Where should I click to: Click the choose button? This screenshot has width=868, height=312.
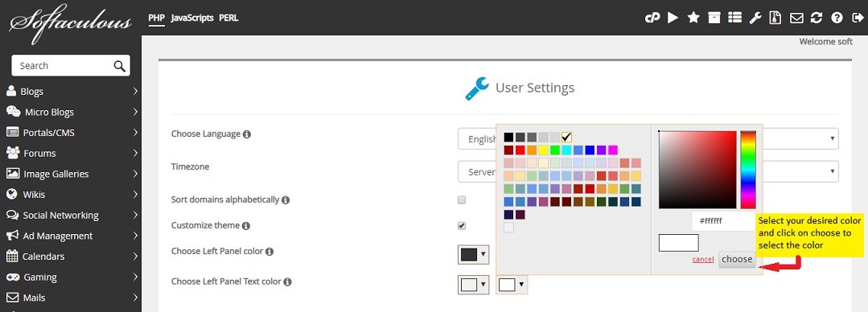click(x=737, y=259)
